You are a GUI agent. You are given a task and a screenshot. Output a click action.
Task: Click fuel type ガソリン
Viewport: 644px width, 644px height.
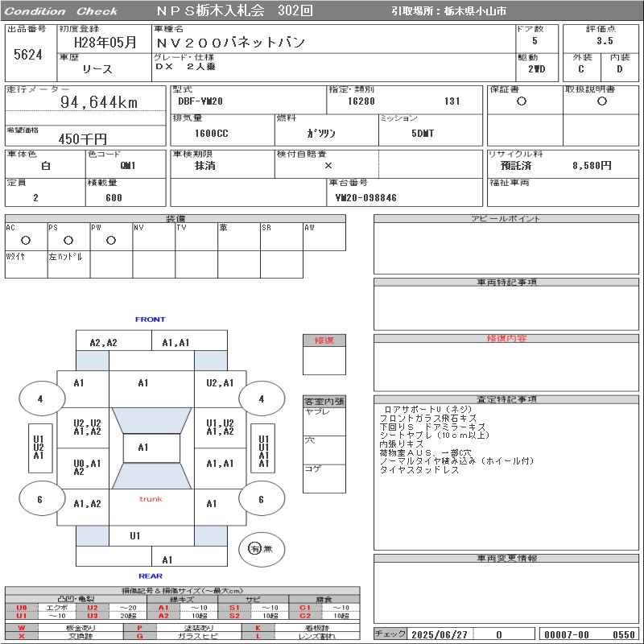[321, 133]
